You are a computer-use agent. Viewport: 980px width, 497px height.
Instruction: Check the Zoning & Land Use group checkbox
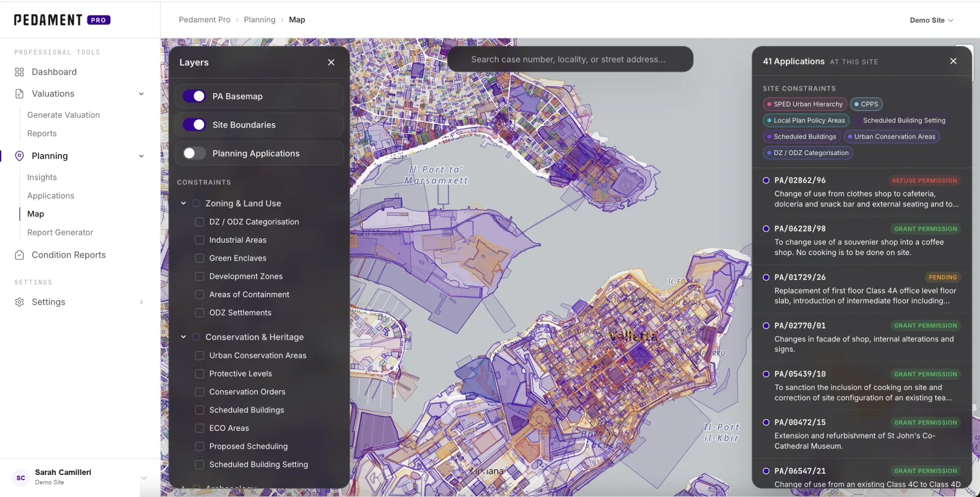pyautogui.click(x=197, y=203)
